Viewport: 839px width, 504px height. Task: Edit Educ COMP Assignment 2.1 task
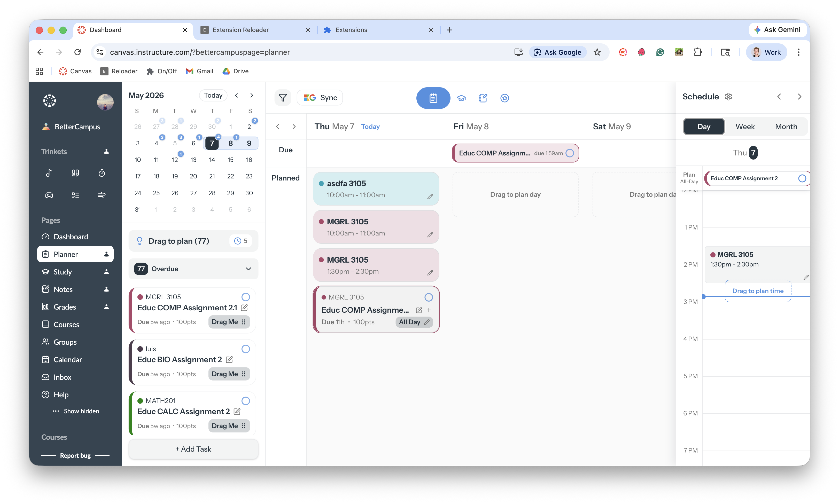(244, 308)
